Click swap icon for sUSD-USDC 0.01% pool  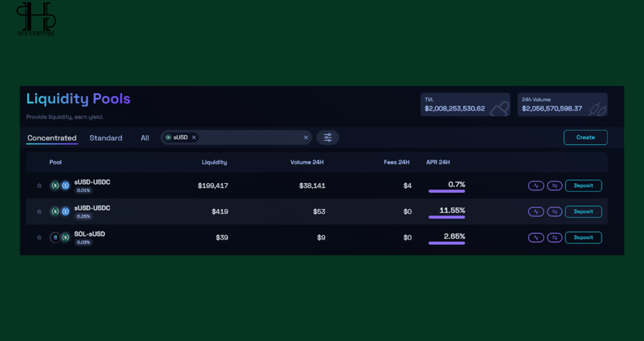[555, 186]
